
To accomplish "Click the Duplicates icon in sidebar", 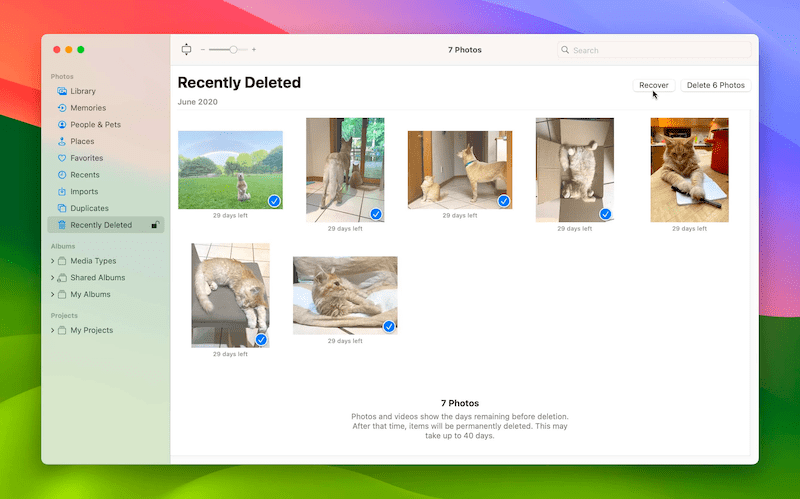I will [62, 208].
